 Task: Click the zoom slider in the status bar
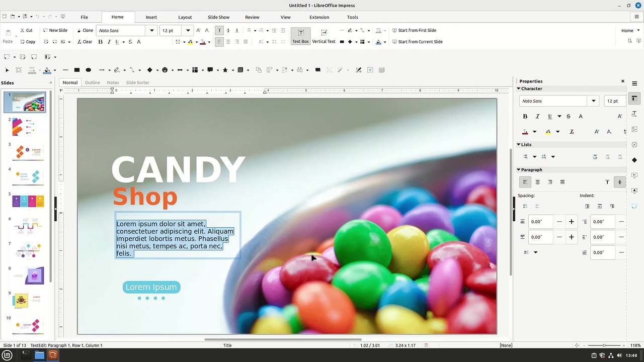click(604, 345)
